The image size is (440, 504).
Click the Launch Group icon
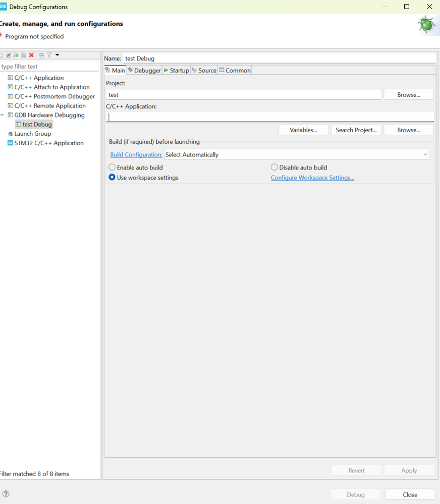coord(10,134)
